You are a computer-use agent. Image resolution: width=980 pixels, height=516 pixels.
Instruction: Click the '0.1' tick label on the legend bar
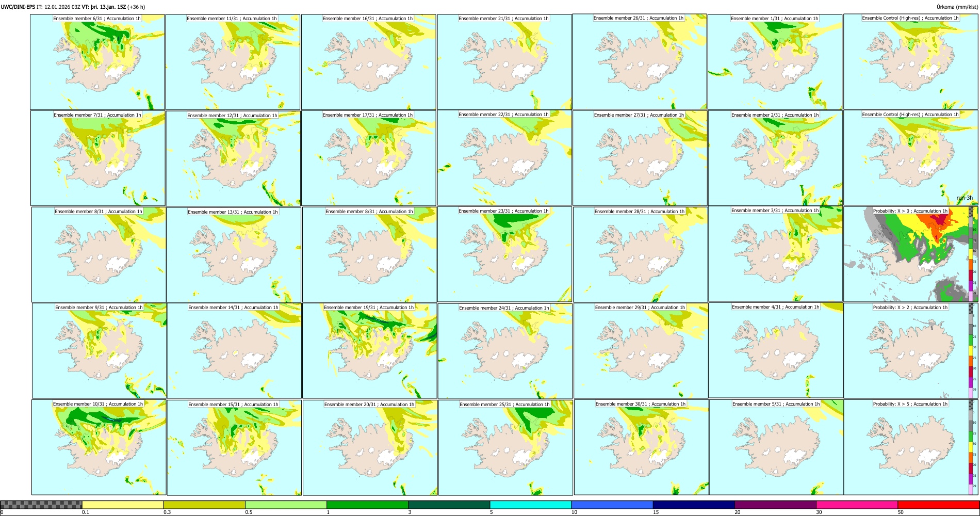(85, 512)
